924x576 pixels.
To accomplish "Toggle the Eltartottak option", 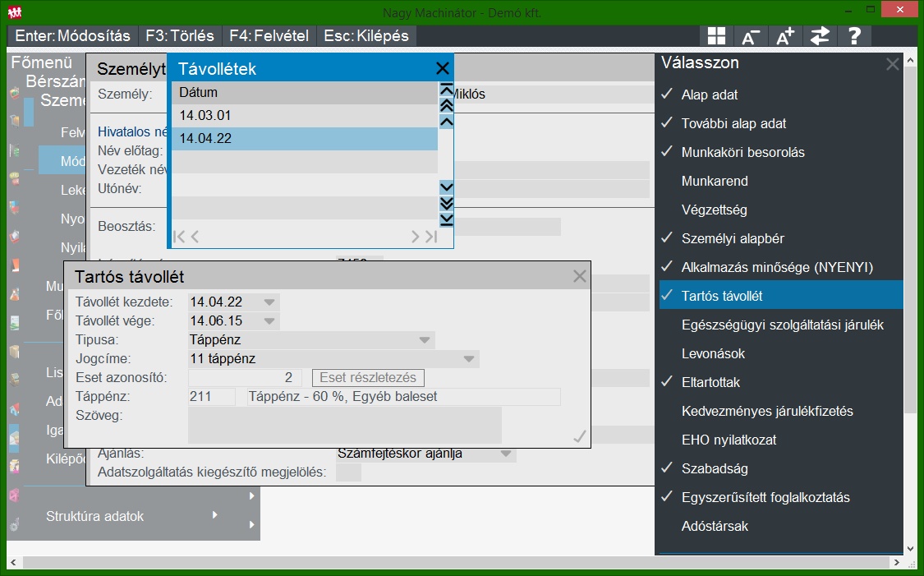I will 781,382.
